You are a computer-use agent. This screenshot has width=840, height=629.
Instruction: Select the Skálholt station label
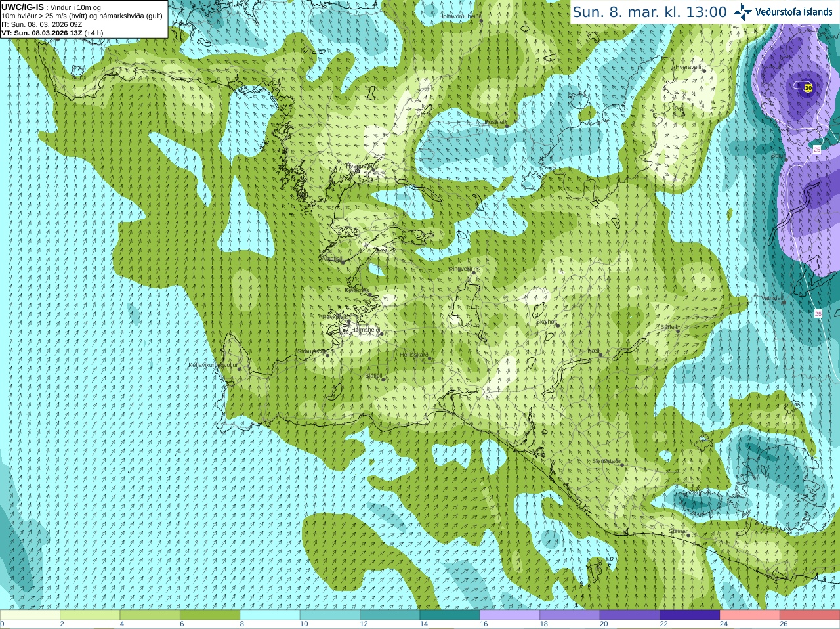tap(547, 322)
